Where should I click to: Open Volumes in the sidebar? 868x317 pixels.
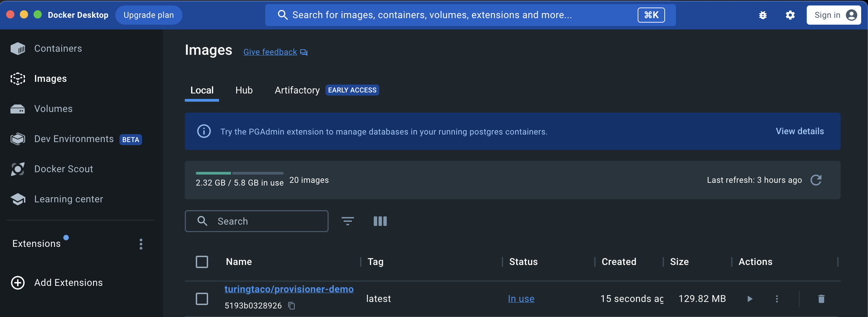tap(53, 109)
